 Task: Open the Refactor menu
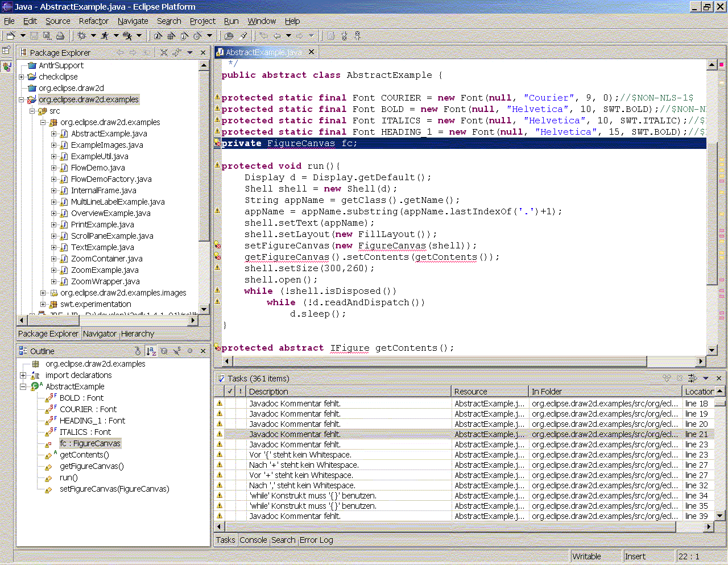pyautogui.click(x=94, y=21)
